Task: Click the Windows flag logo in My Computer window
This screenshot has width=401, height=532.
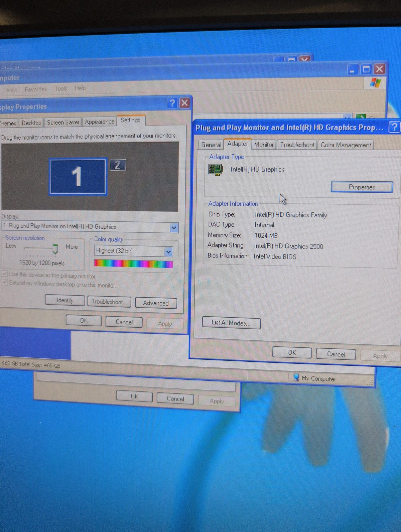Action: click(375, 82)
